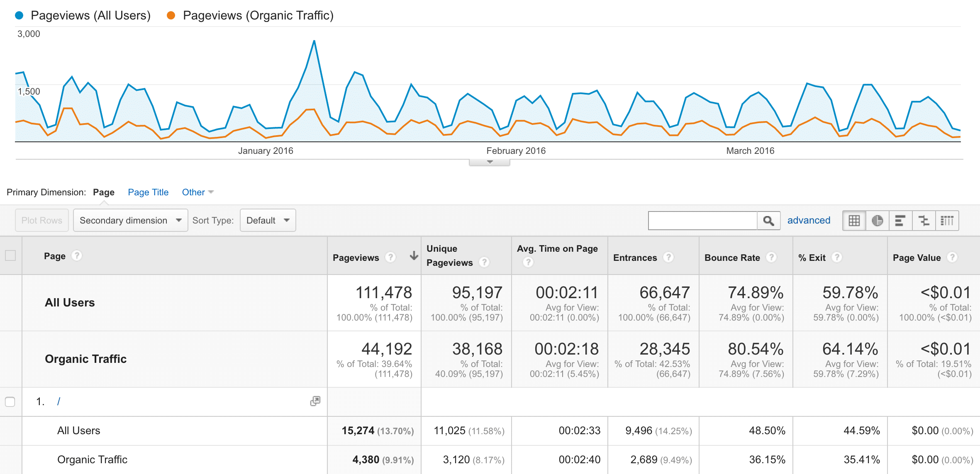980x474 pixels.
Task: Switch to the percentage pie chart view
Action: tap(878, 220)
